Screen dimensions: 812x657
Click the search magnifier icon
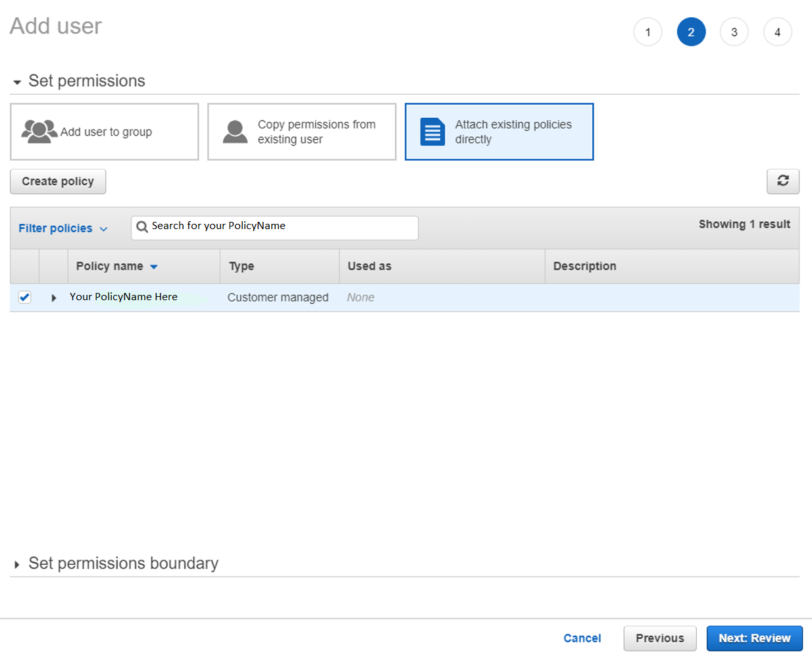pyautogui.click(x=142, y=227)
